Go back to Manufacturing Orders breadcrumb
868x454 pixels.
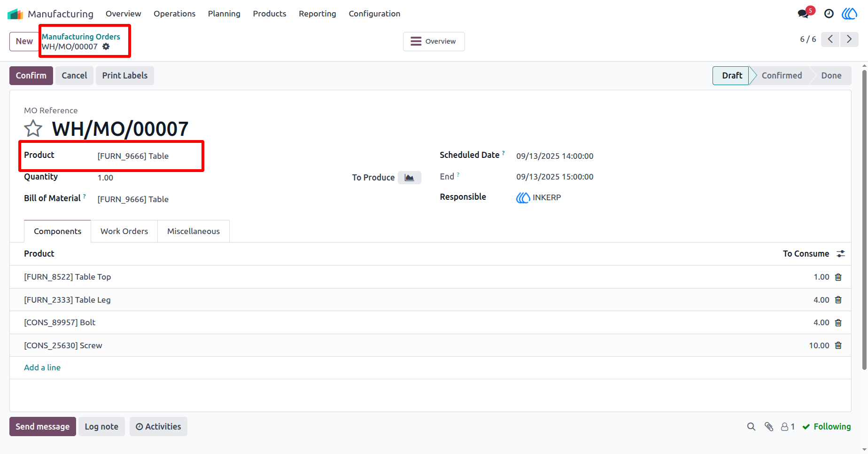pos(81,37)
